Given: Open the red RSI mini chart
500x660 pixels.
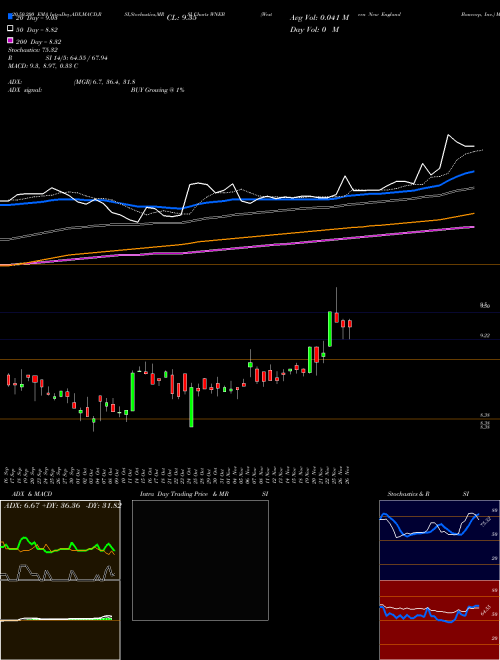Looking at the screenshot, I should 439,620.
